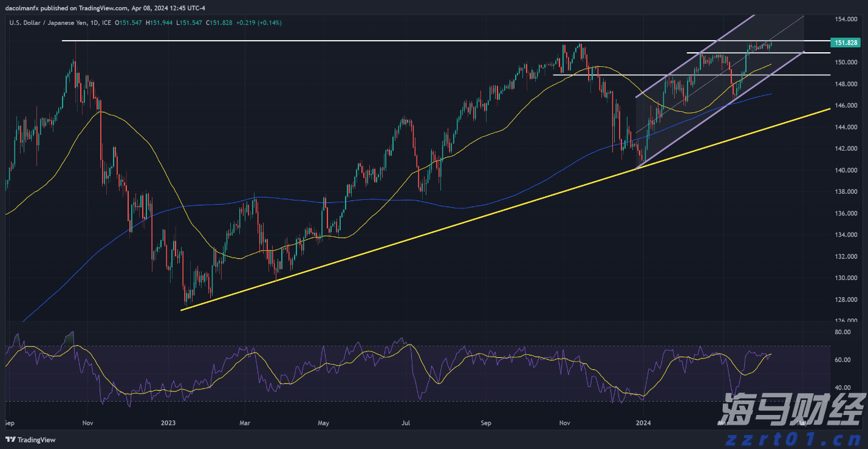Image resolution: width=868 pixels, height=449 pixels.
Task: Click the 40.00 RSI scale label
Action: point(842,388)
